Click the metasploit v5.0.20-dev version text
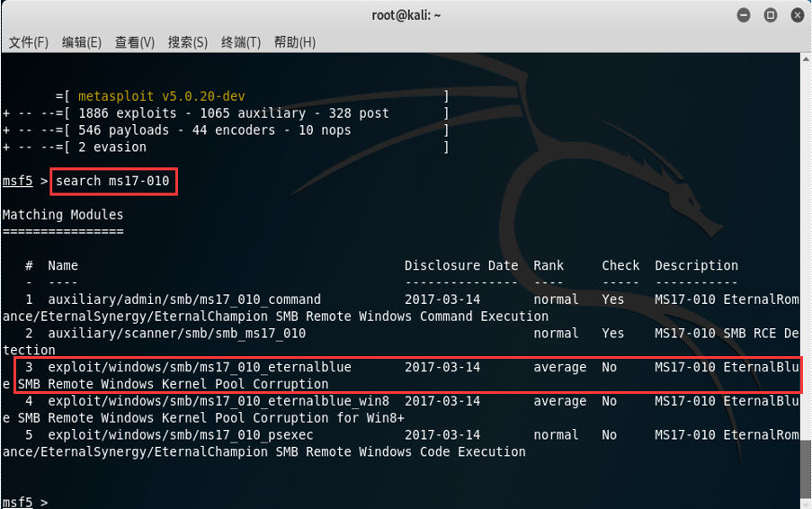The image size is (812, 509). point(162,96)
